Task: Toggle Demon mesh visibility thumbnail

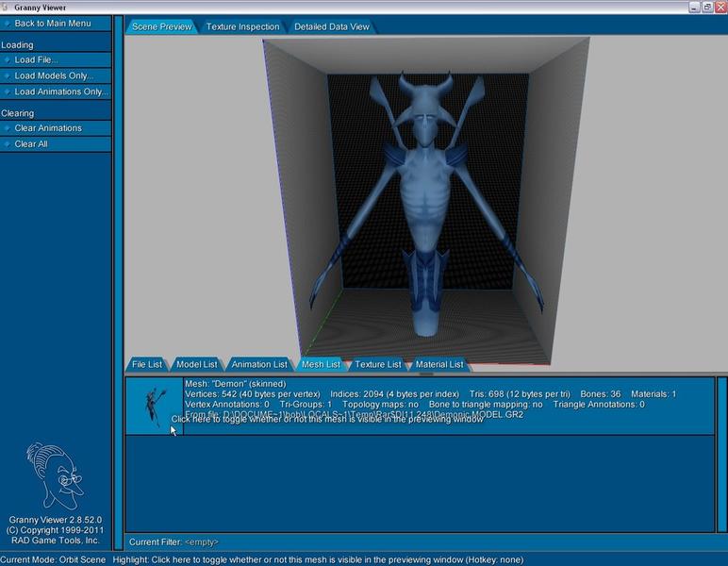Action: coord(155,406)
